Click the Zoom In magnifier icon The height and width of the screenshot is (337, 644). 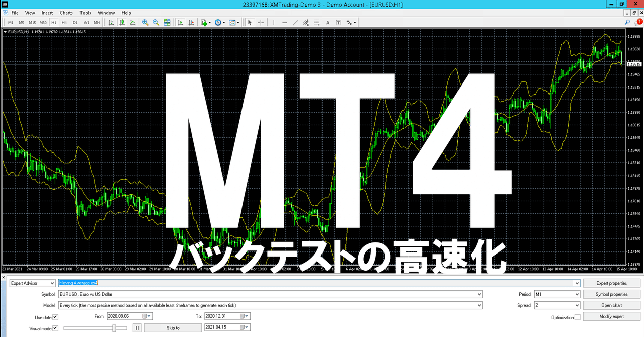click(x=145, y=22)
